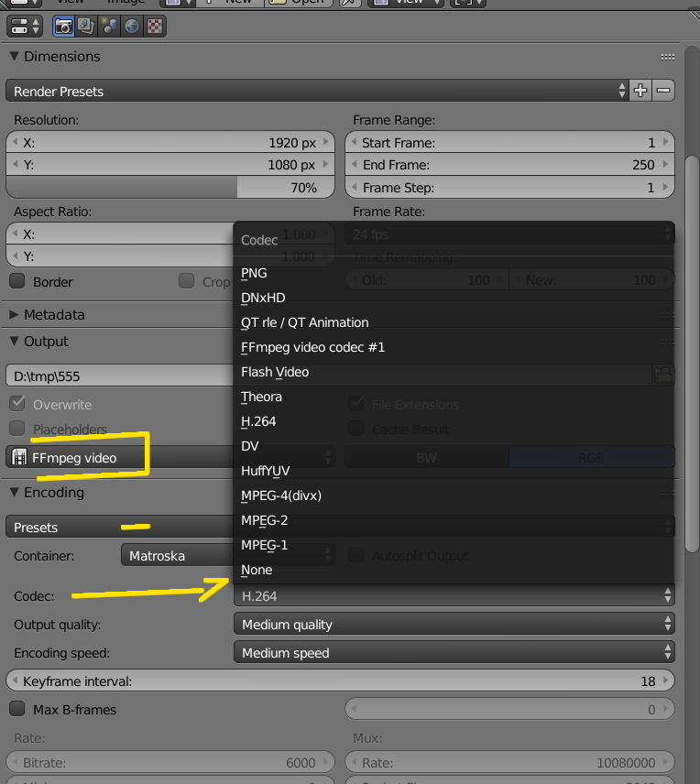Select the World properties tab
The height and width of the screenshot is (784, 700).
pyautogui.click(x=132, y=26)
